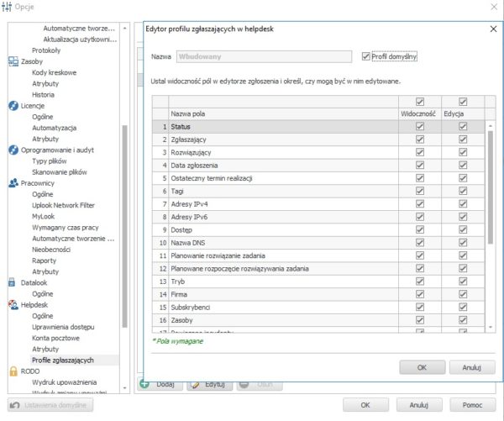
Task: Toggle Widoczność for the Rozwiązujący row
Action: pos(420,152)
